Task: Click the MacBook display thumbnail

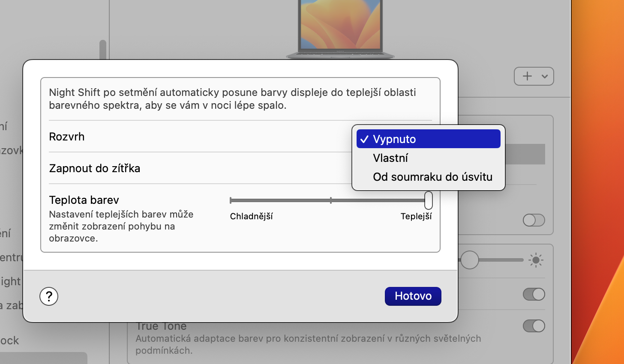Action: (340, 29)
